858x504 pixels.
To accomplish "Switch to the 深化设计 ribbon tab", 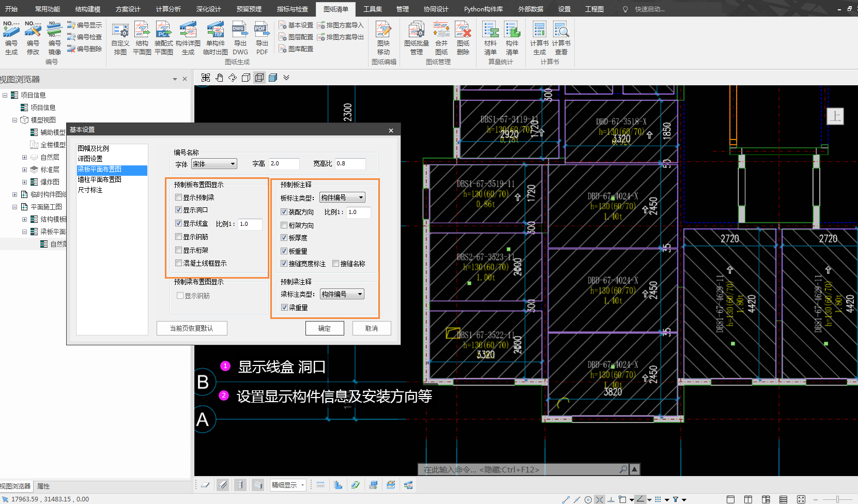I will pyautogui.click(x=208, y=9).
